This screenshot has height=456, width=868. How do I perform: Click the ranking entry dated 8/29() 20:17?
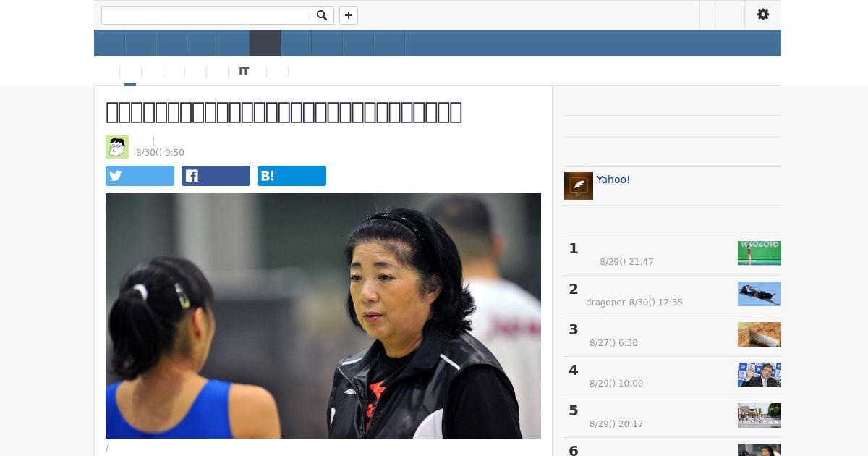(x=673, y=417)
